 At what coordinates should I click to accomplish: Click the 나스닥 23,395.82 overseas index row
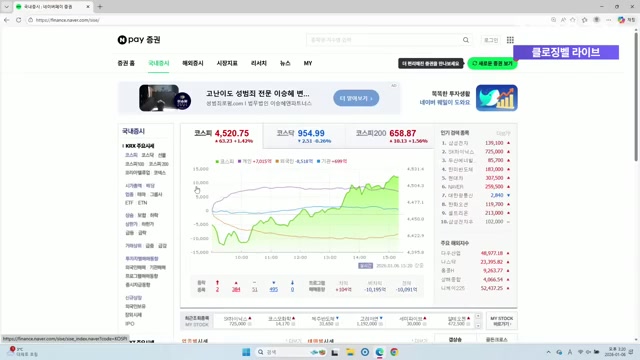click(476, 262)
